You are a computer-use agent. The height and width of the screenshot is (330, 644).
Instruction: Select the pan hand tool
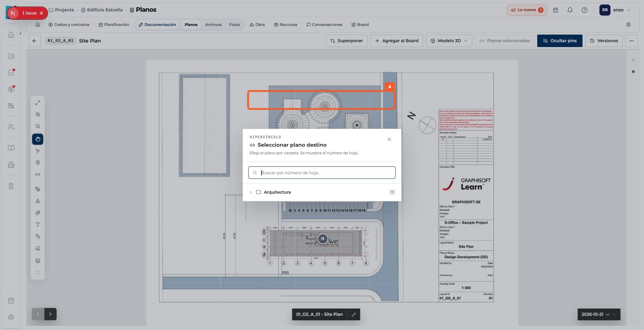[x=38, y=139]
